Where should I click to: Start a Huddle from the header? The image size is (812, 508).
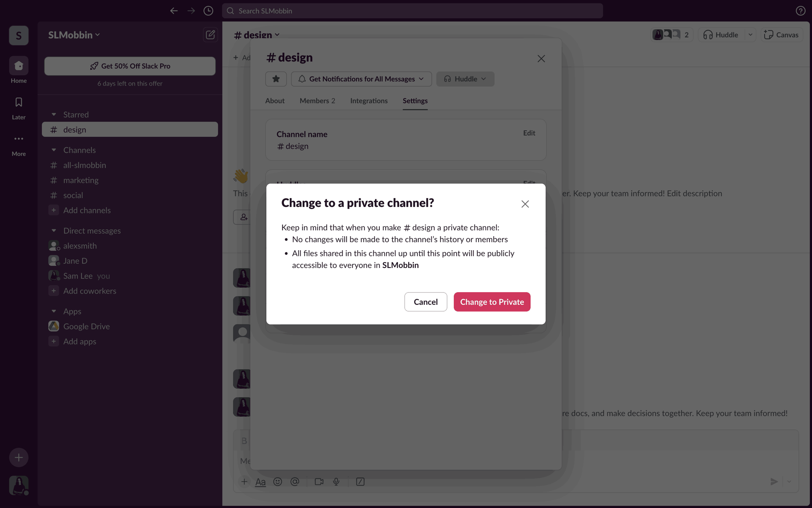pos(721,35)
